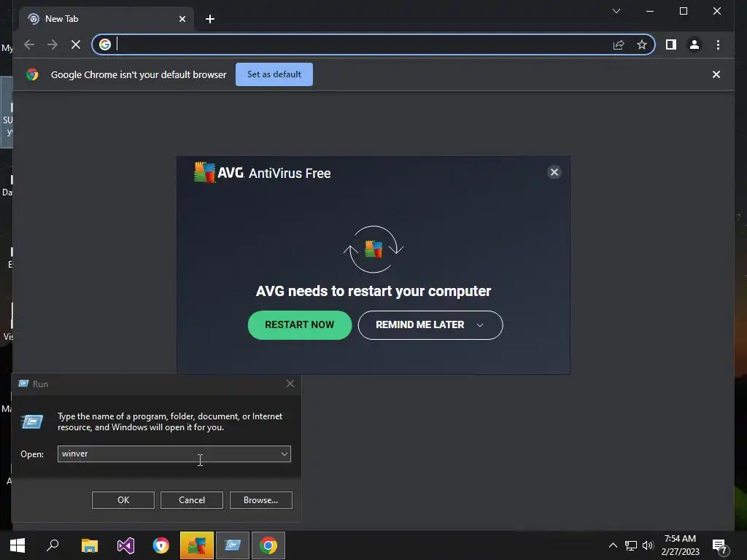Viewport: 747px width, 560px height.
Task: Close the New Tab tab
Action: [182, 19]
